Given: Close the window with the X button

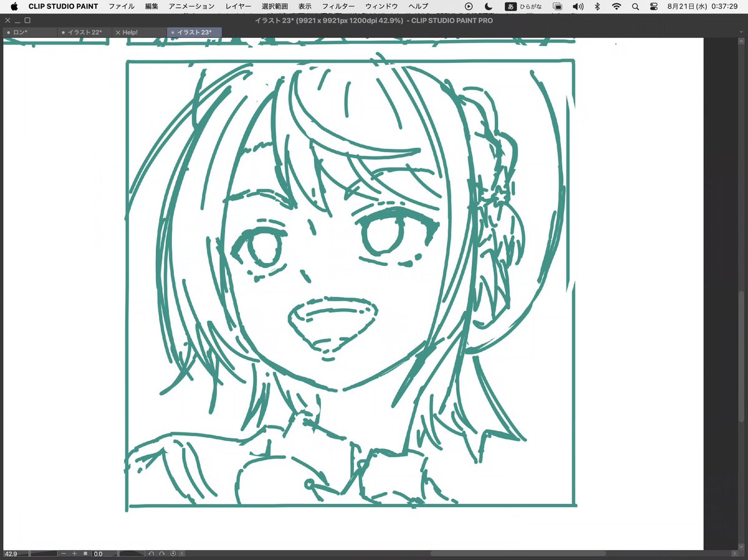Looking at the screenshot, I should click(x=7, y=20).
